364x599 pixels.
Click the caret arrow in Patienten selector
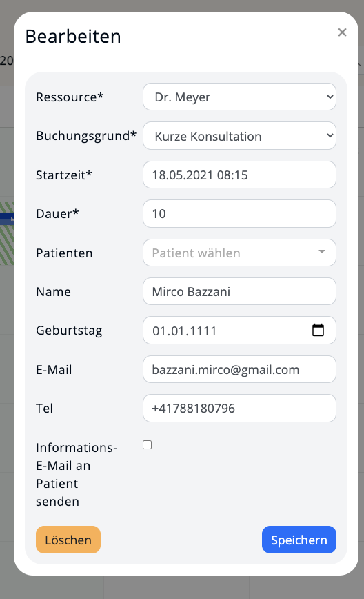click(x=322, y=251)
